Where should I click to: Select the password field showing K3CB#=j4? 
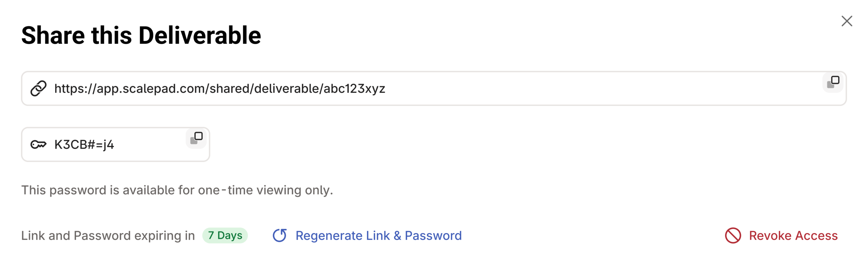115,144
